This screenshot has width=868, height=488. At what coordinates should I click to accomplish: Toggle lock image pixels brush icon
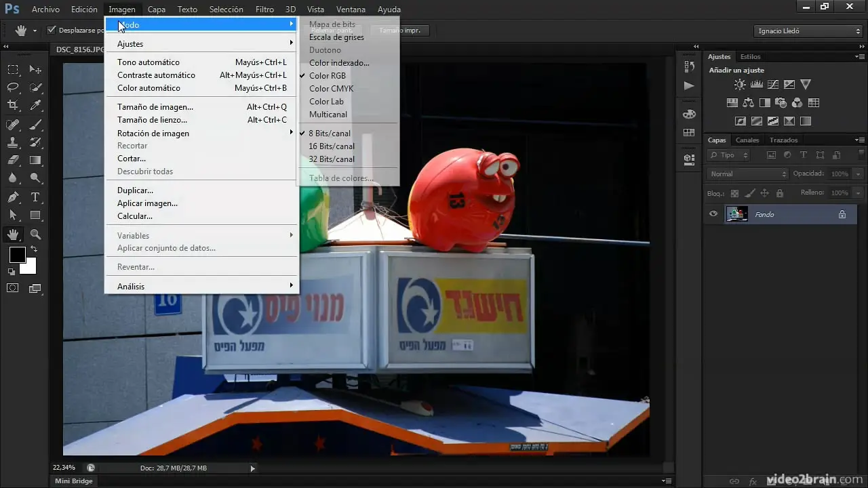pyautogui.click(x=749, y=193)
